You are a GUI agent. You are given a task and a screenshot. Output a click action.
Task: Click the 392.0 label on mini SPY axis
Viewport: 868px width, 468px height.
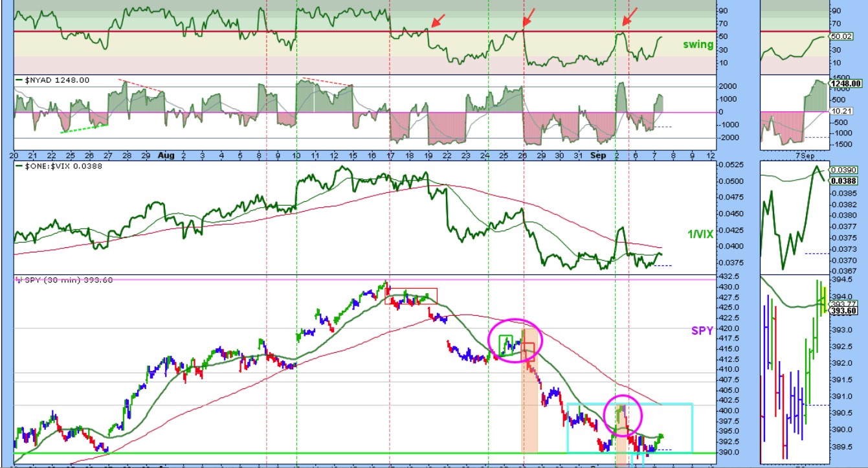(x=841, y=362)
